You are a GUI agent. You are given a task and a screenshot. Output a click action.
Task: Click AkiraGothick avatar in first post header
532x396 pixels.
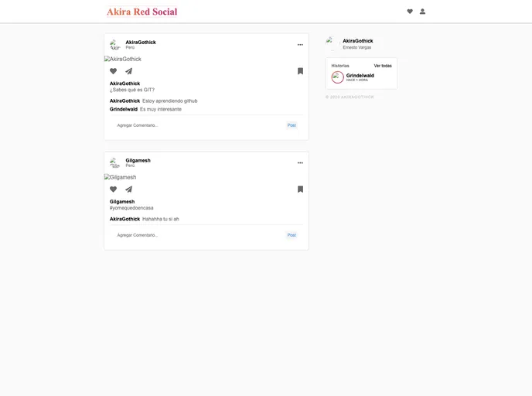pyautogui.click(x=114, y=45)
